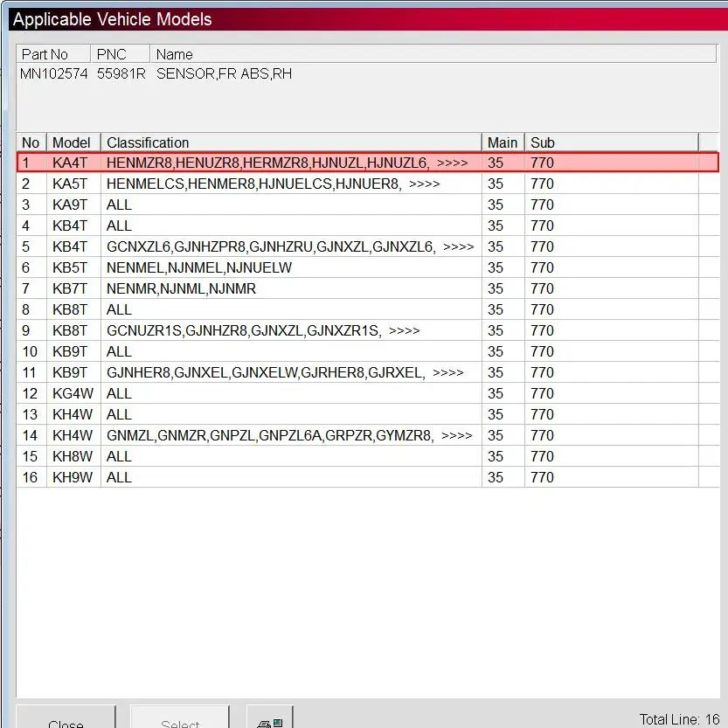This screenshot has height=728, width=728.
Task: Select row 2 model KA5T
Action: pos(368,184)
